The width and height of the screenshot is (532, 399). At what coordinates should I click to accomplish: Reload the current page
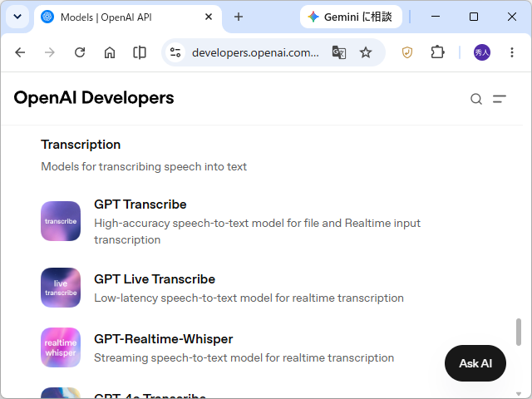click(x=80, y=52)
